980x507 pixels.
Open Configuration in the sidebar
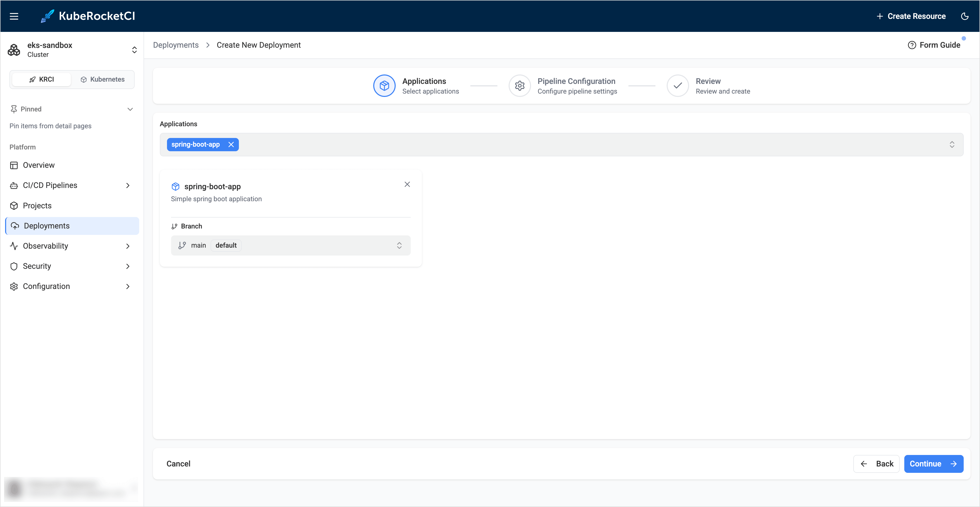pyautogui.click(x=72, y=286)
